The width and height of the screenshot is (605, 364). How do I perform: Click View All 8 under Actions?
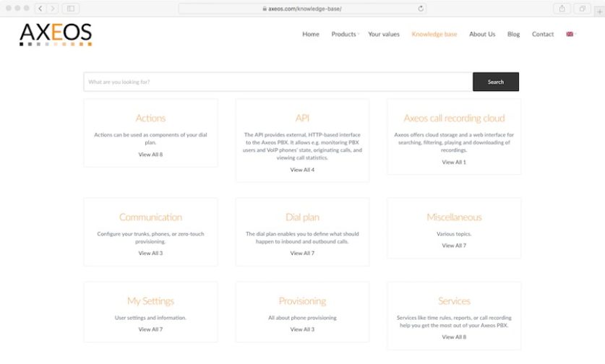(150, 155)
